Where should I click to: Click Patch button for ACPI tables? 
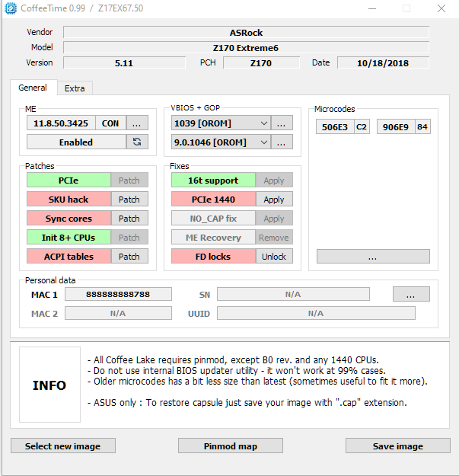coord(129,257)
